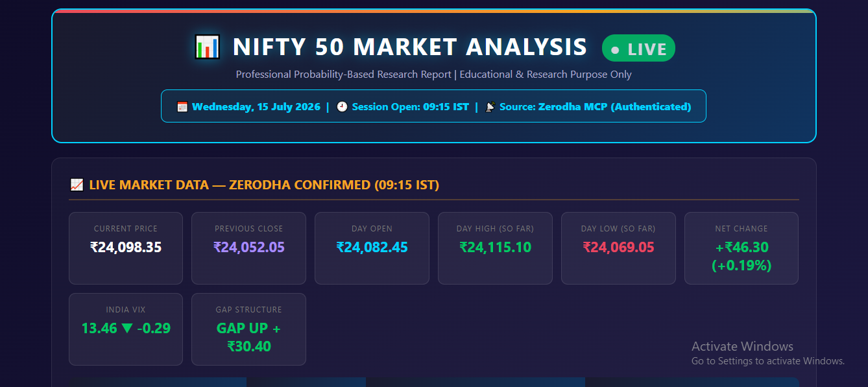Click the DAY LOW (SO FAR) label
Image resolution: width=868 pixels, height=387 pixels.
(618, 229)
